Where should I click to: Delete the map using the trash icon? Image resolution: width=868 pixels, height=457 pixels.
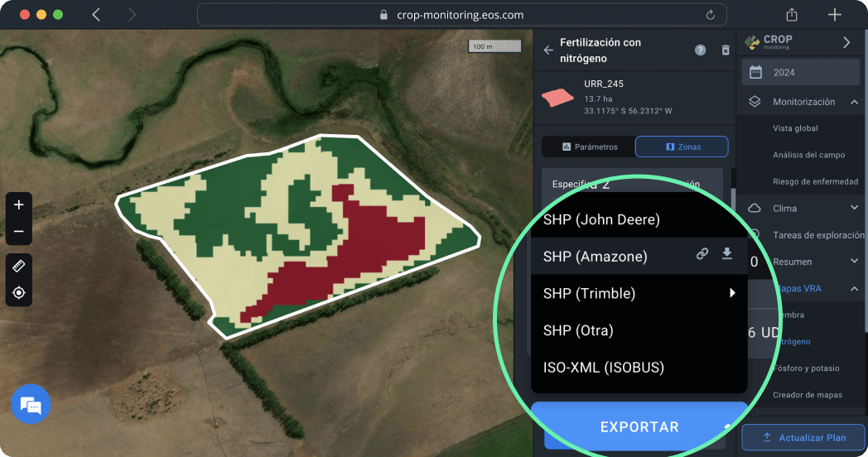coord(726,51)
